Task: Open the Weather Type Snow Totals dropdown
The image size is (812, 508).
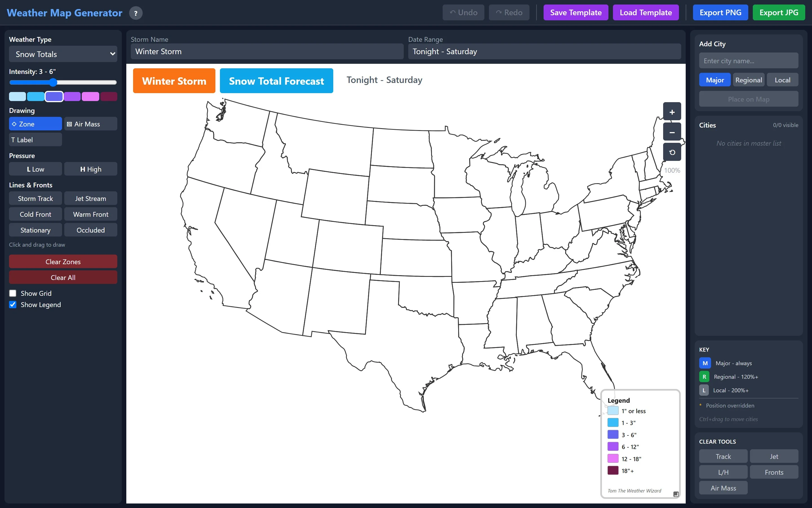Action: tap(63, 54)
